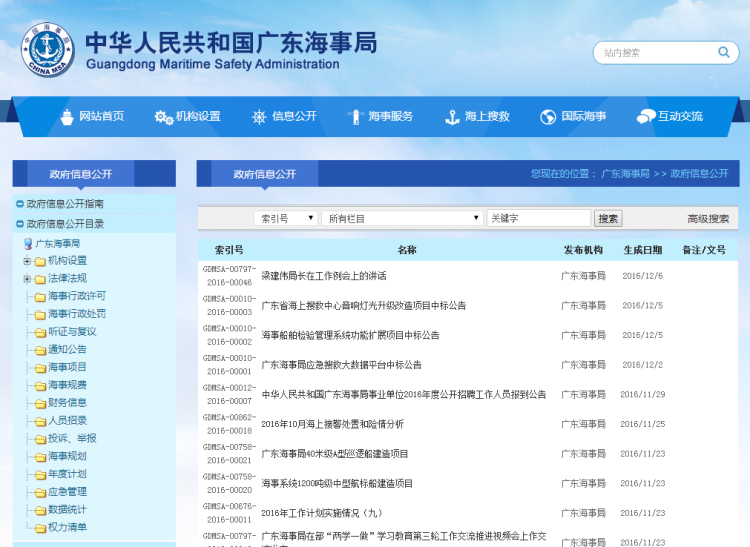Click the 搜索 button
Image resolution: width=750 pixels, height=547 pixels.
[x=608, y=218]
